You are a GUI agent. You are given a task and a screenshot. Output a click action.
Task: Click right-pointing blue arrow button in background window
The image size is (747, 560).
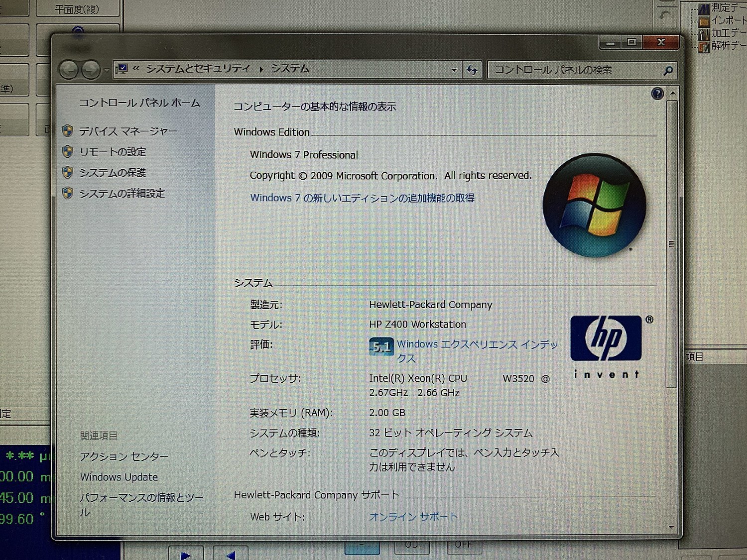186,554
